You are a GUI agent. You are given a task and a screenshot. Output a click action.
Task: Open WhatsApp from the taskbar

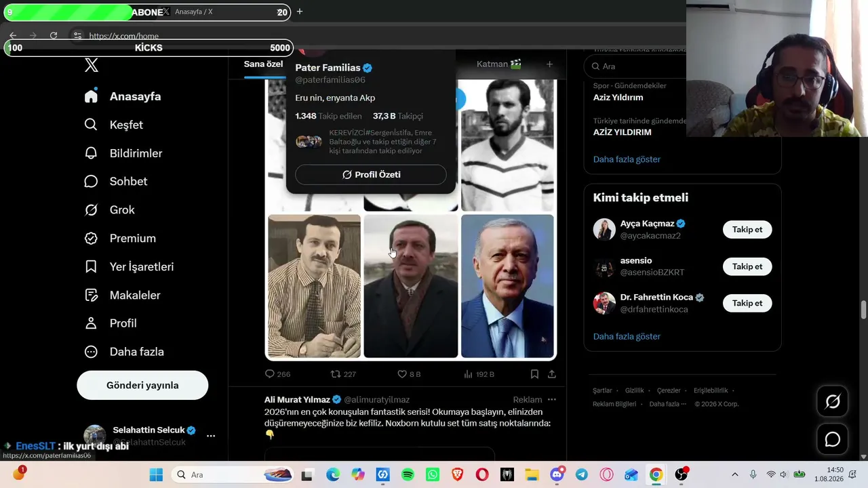[433, 474]
